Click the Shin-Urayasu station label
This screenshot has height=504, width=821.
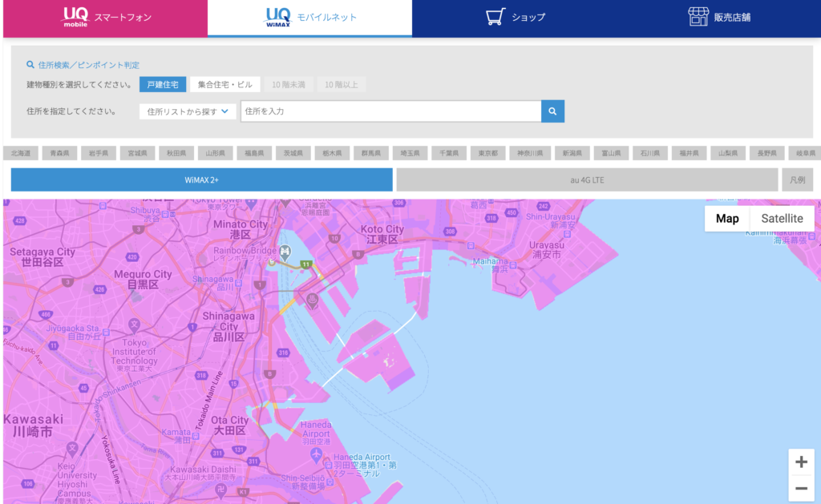point(550,220)
